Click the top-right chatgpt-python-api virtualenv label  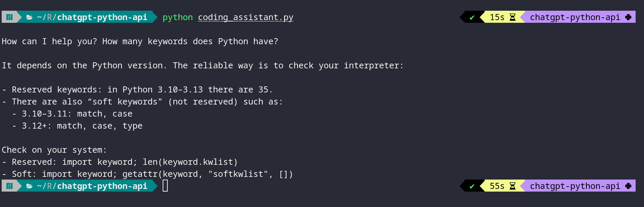[575, 17]
